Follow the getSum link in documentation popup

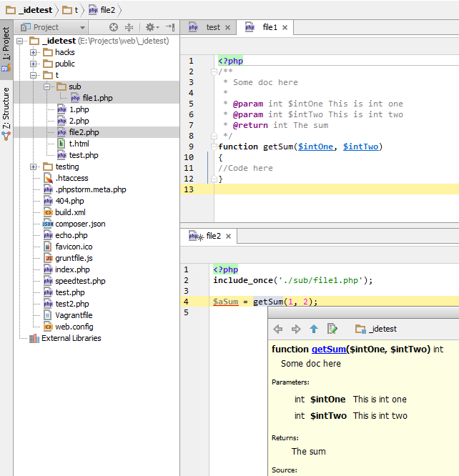pyautogui.click(x=329, y=349)
